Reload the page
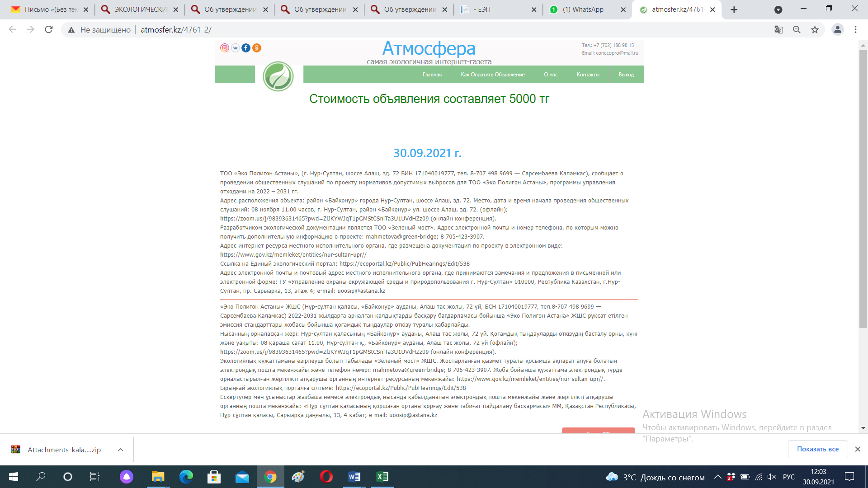Image resolution: width=868 pixels, height=488 pixels. pyautogui.click(x=49, y=30)
